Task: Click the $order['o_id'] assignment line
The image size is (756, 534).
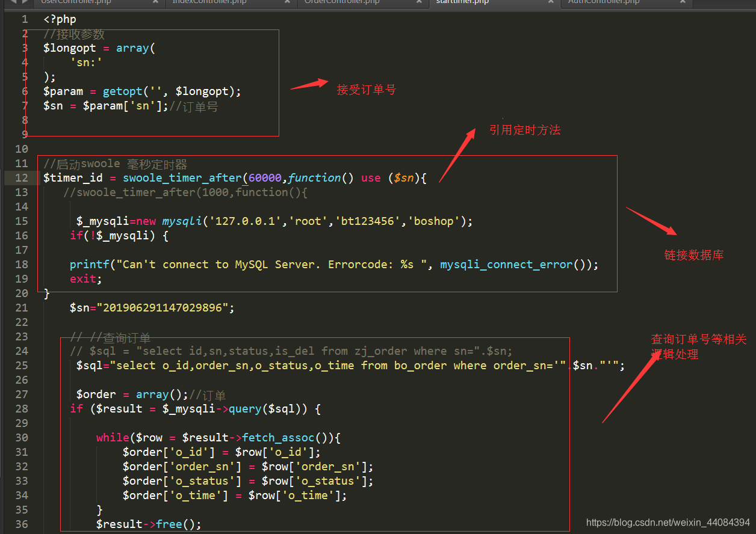Action: pyautogui.click(x=222, y=452)
